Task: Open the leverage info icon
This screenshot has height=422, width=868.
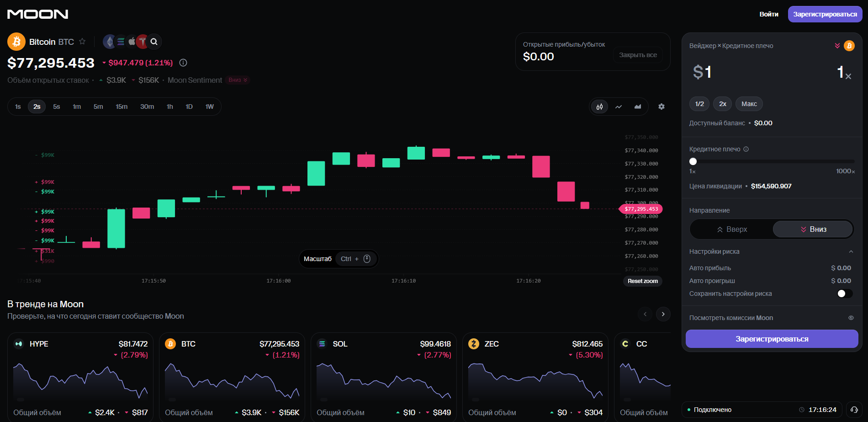Action: tap(746, 149)
